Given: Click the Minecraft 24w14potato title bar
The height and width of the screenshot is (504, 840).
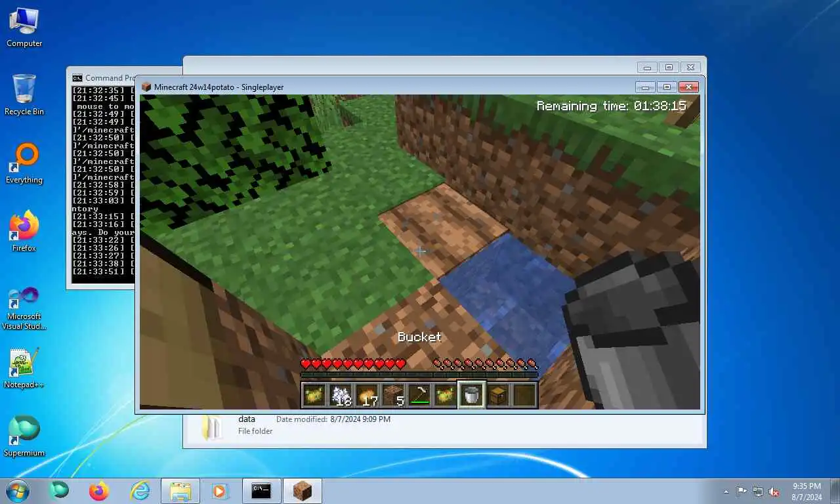Looking at the screenshot, I should point(387,87).
